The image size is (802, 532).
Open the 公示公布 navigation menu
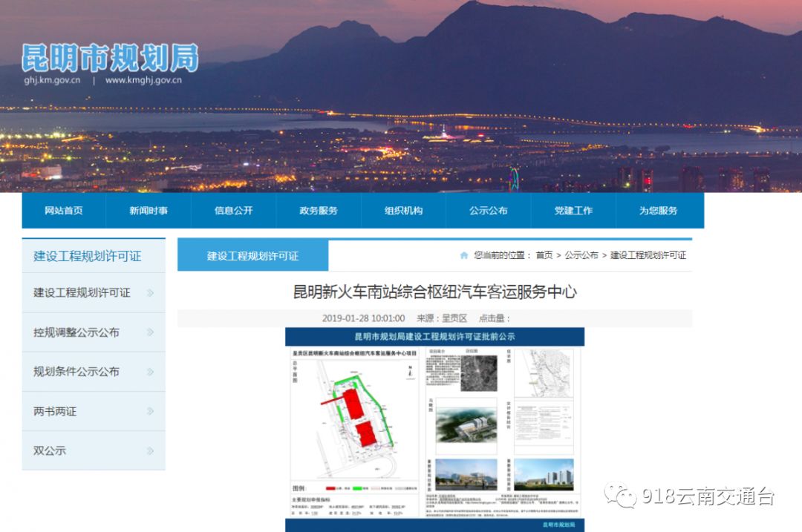489,211
